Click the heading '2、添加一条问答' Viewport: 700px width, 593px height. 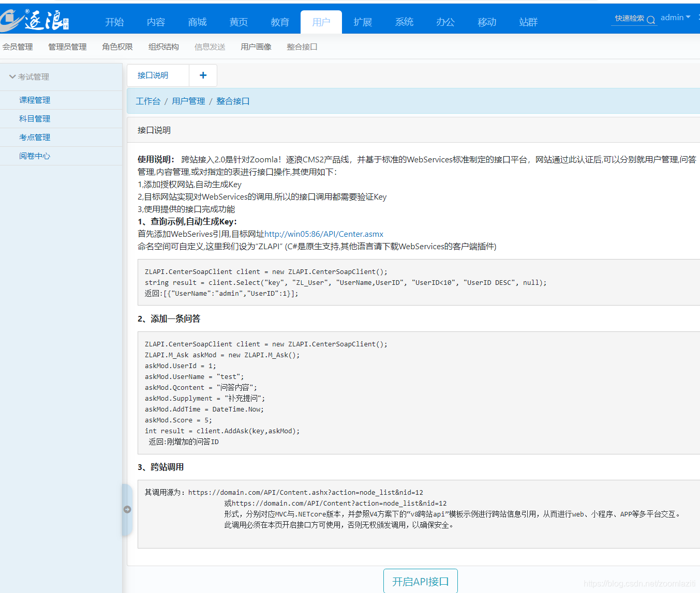(x=169, y=319)
